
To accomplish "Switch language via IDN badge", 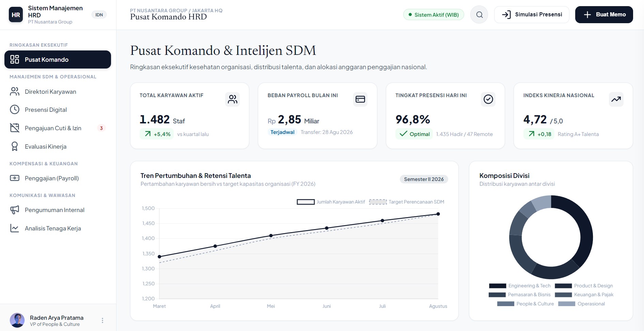I will pyautogui.click(x=99, y=15).
